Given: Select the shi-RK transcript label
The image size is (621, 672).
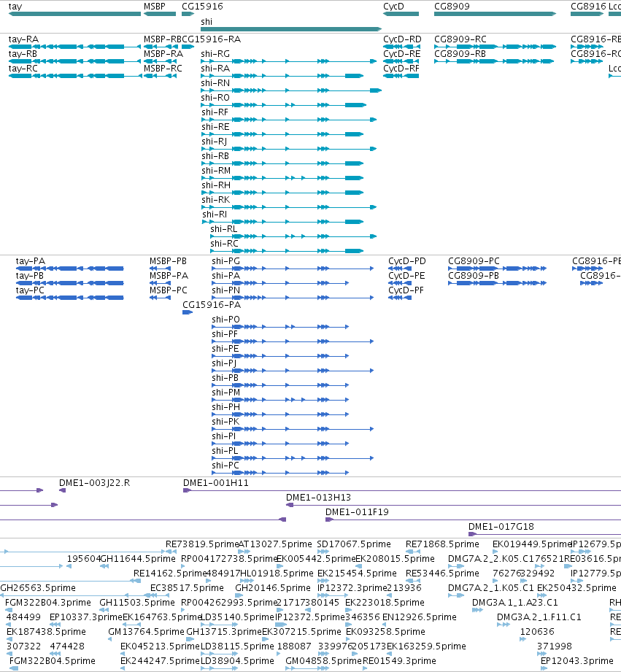Looking at the screenshot, I should (x=216, y=200).
